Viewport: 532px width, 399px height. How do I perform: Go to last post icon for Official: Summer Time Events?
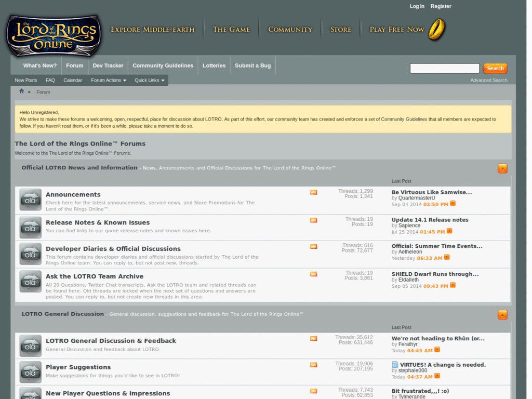pyautogui.click(x=447, y=258)
